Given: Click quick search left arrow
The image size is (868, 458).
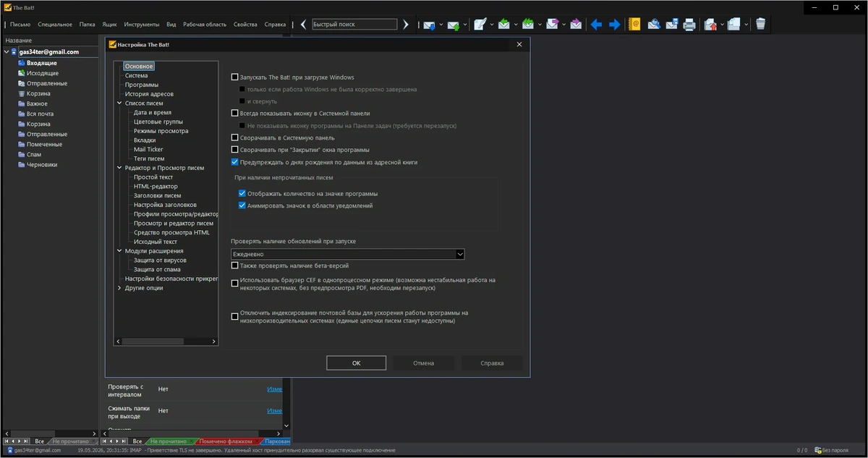Looking at the screenshot, I should 304,25.
